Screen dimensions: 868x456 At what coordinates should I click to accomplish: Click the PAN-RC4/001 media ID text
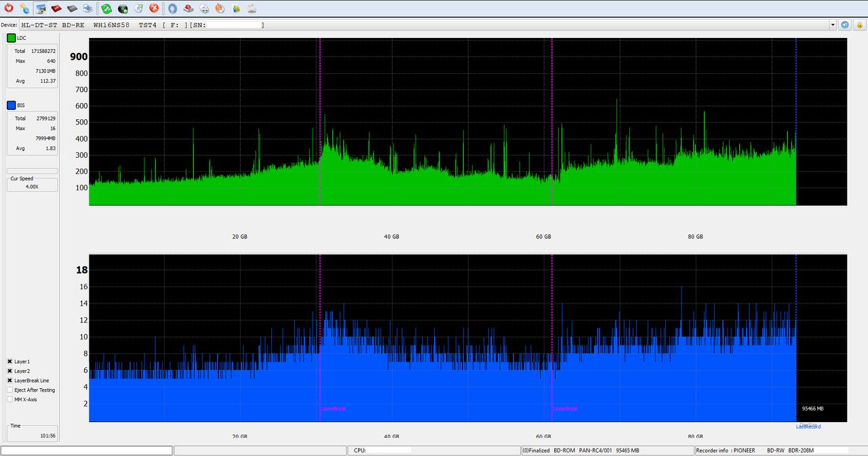click(x=595, y=451)
